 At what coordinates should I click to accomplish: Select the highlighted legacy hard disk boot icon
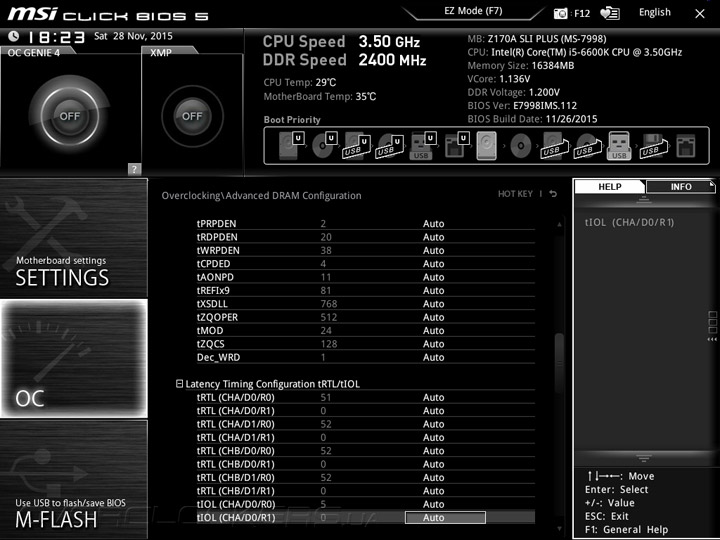click(487, 146)
